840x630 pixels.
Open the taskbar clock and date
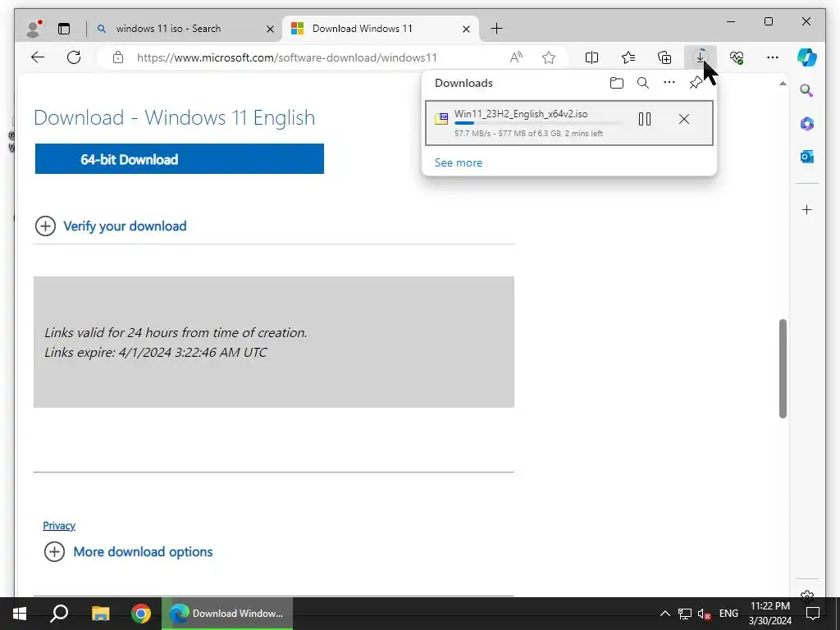[769, 614]
